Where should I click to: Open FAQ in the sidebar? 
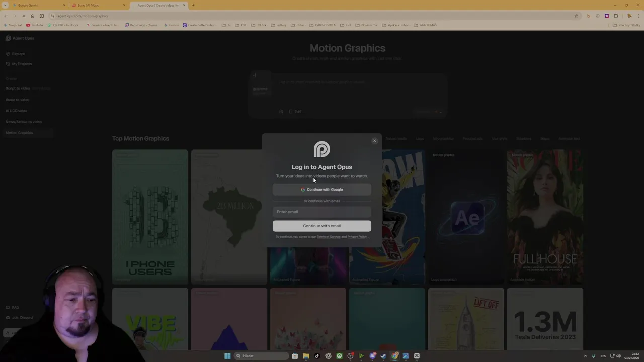click(x=13, y=307)
